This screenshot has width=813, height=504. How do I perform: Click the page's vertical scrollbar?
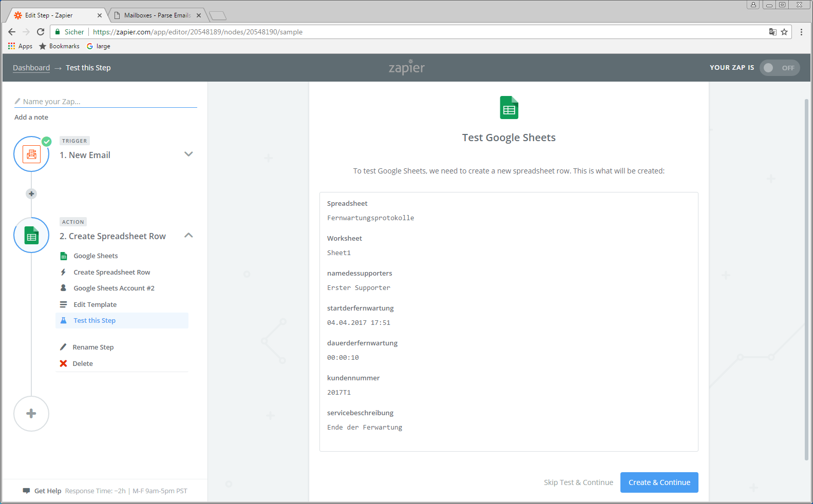[x=806, y=277]
